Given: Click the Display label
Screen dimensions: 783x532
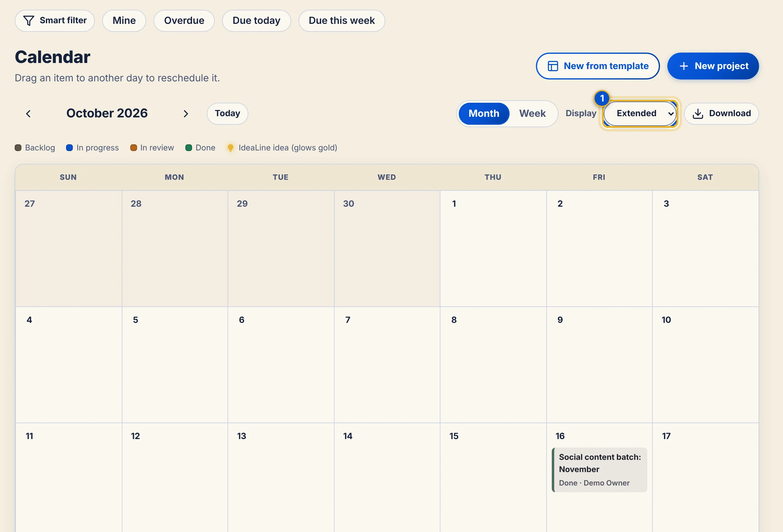Looking at the screenshot, I should pyautogui.click(x=581, y=113).
